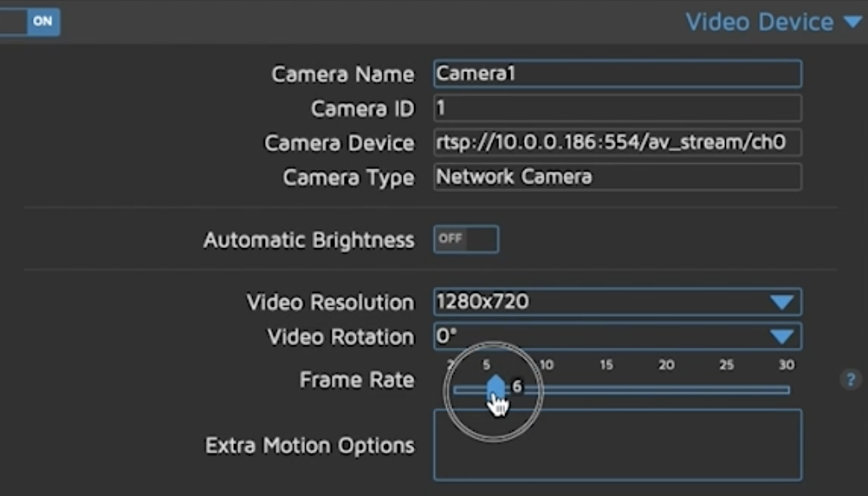Open the Video Rotation dropdown

pyautogui.click(x=618, y=336)
